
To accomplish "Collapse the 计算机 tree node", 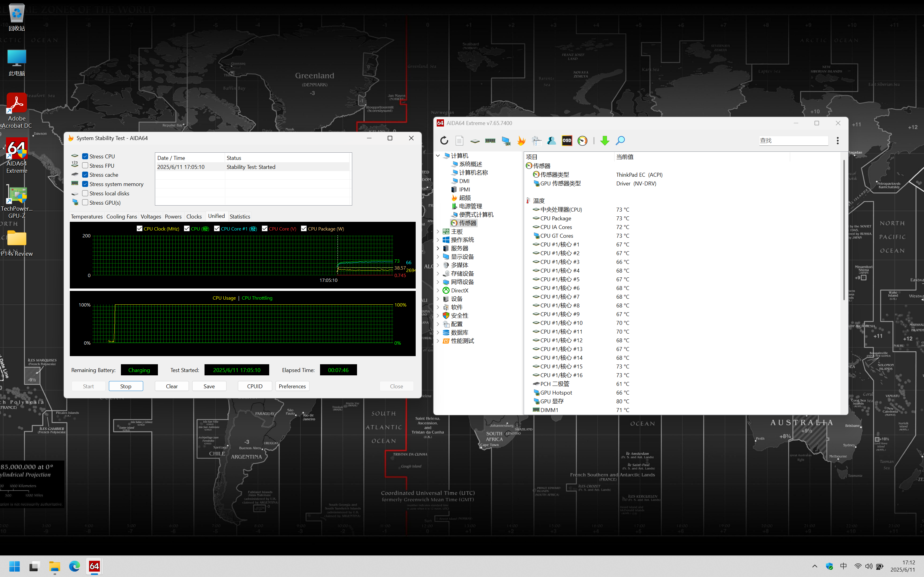I will (438, 156).
